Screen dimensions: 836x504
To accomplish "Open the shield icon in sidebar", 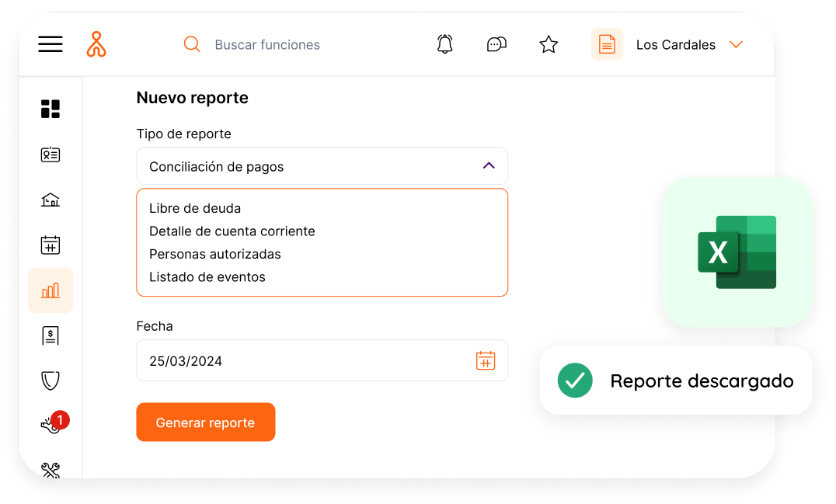I will coord(51,381).
